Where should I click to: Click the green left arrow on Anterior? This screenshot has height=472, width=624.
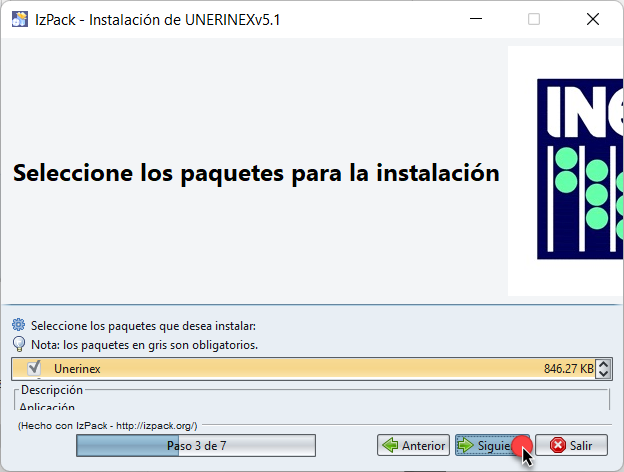coord(390,445)
